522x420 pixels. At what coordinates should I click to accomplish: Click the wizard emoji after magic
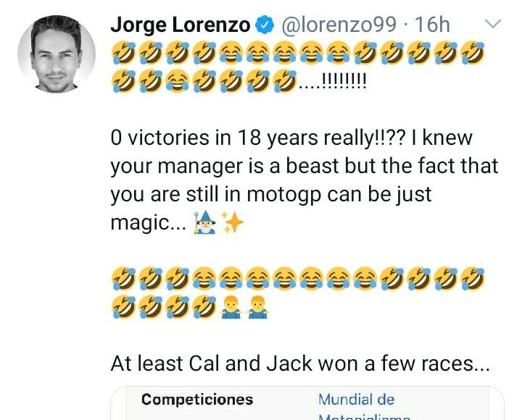(x=207, y=224)
